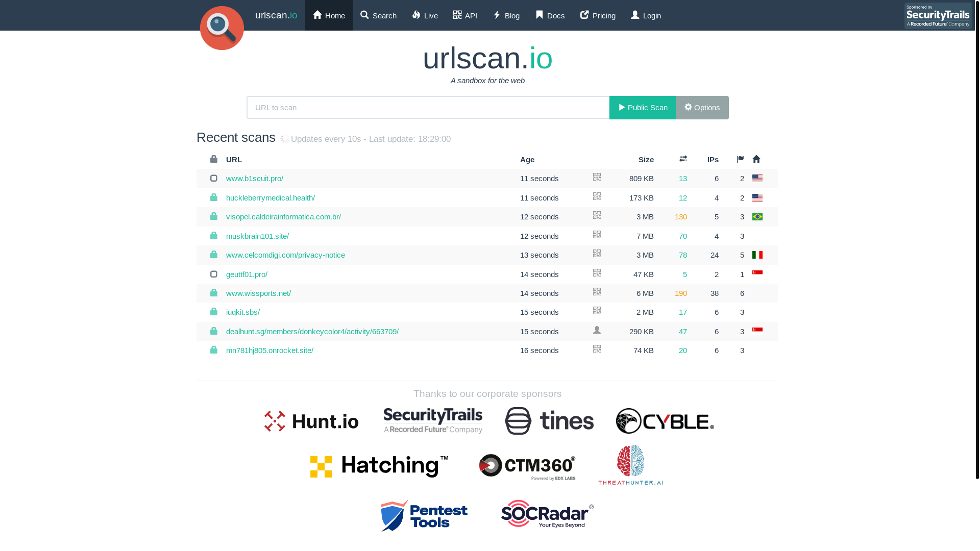
Task: Click Brazil flag in visopel row
Action: pos(757,217)
